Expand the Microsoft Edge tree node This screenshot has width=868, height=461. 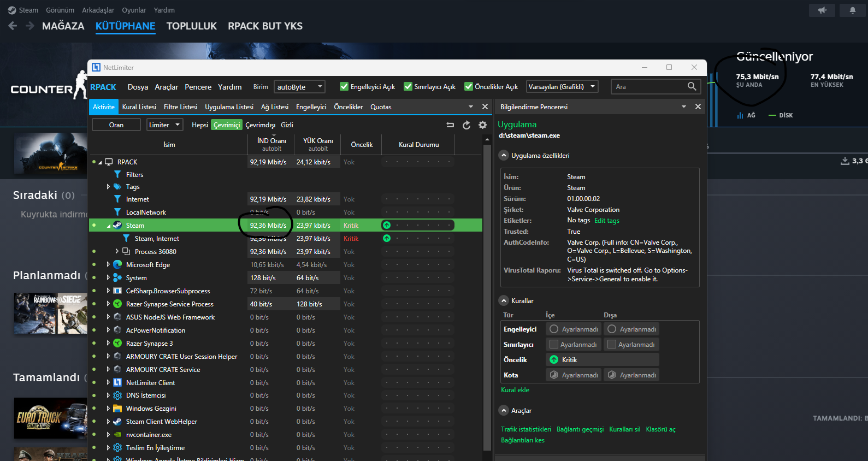click(x=108, y=264)
